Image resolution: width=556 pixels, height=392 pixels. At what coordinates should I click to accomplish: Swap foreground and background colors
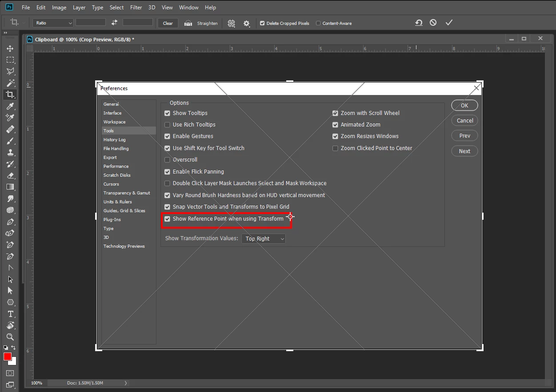pyautogui.click(x=13, y=348)
